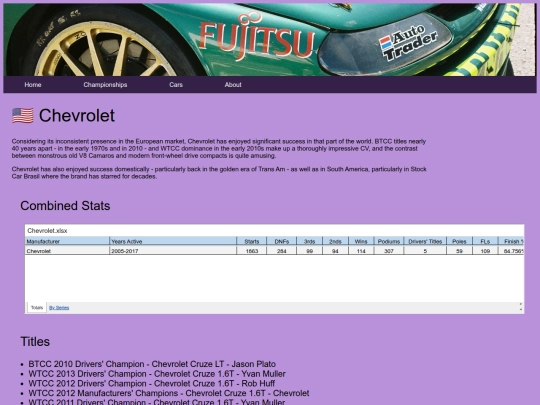Click the Chevrolet page heading
This screenshot has height=405, width=540.
(x=77, y=115)
